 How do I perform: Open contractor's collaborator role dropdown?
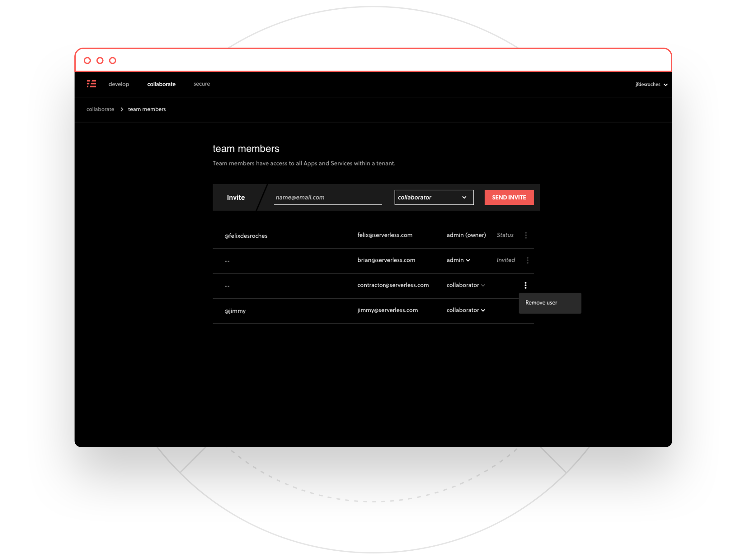tap(466, 285)
